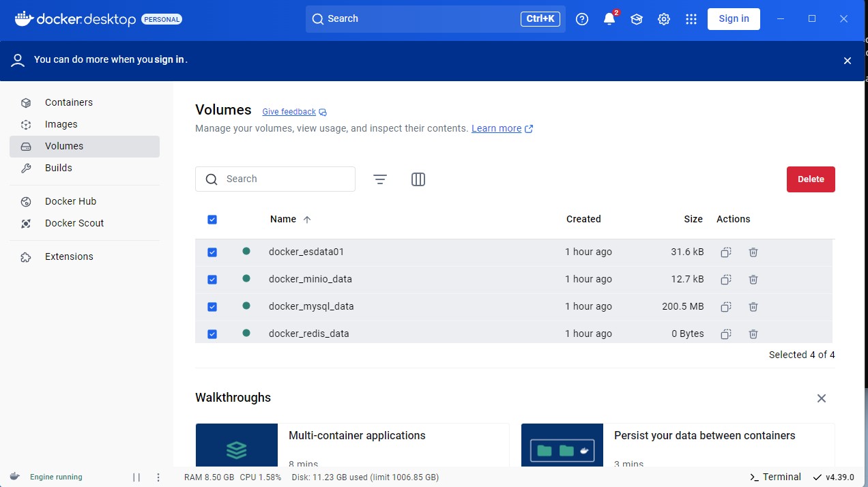868x487 pixels.
Task: Click the sign in link in the banner
Action: click(169, 59)
